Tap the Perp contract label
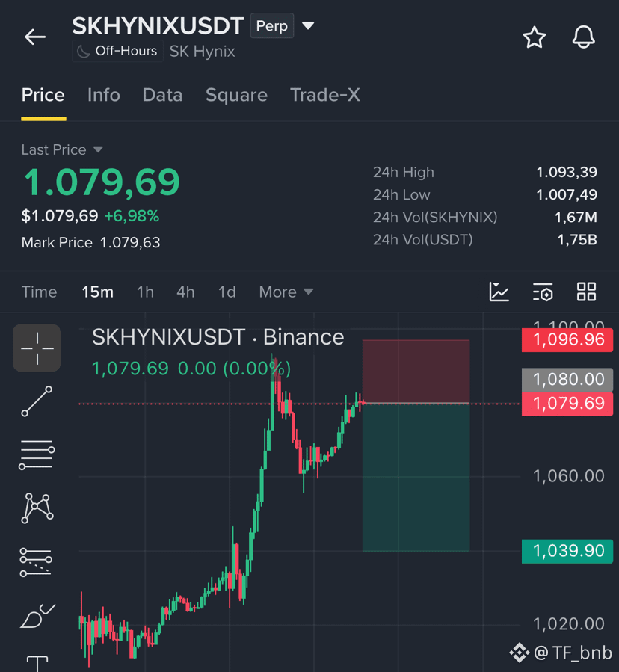Viewport: 619px width, 672px height. point(272,25)
